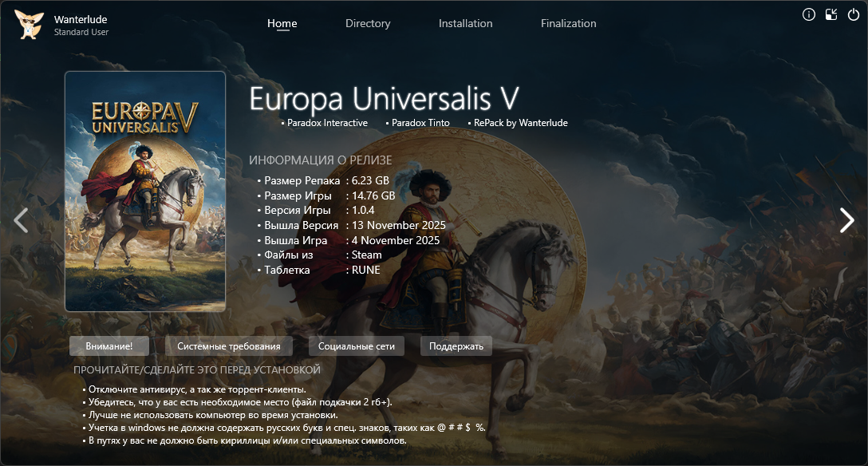Click the Wanterlude username at top-left
The width and height of the screenshot is (868, 466).
coord(81,19)
